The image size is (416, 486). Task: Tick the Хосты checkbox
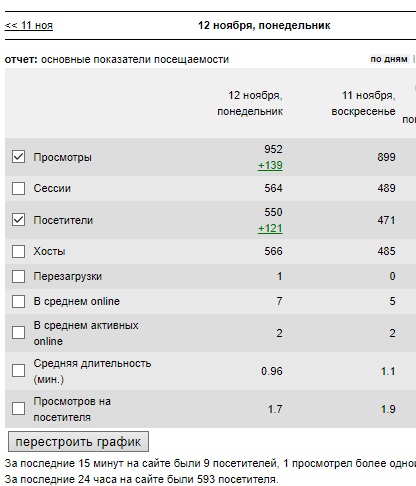pyautogui.click(x=18, y=251)
